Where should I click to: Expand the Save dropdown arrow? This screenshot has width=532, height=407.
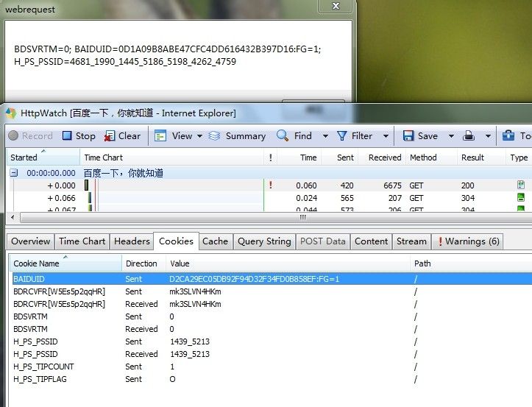(x=451, y=136)
